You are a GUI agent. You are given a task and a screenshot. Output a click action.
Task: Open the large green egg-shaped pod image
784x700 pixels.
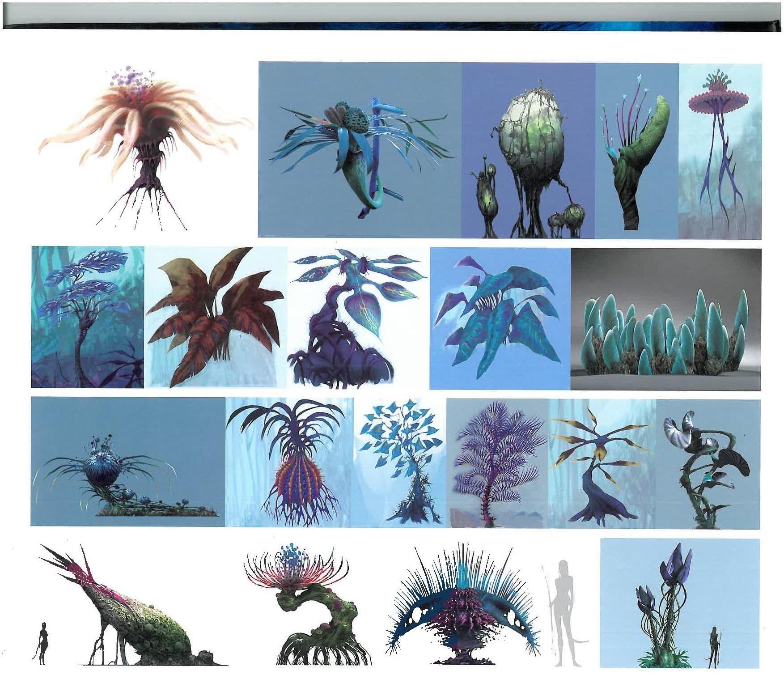(x=528, y=150)
